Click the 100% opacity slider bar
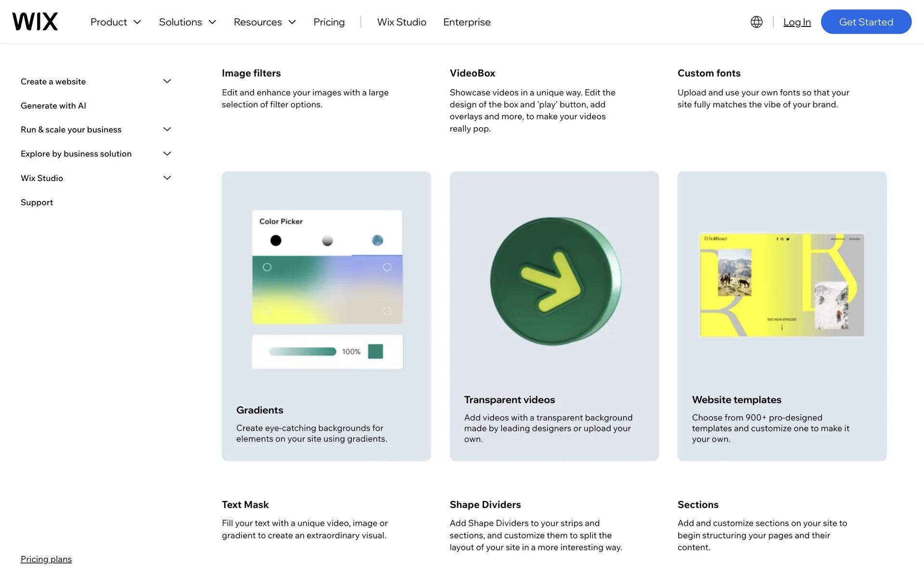924x578 pixels. [302, 352]
